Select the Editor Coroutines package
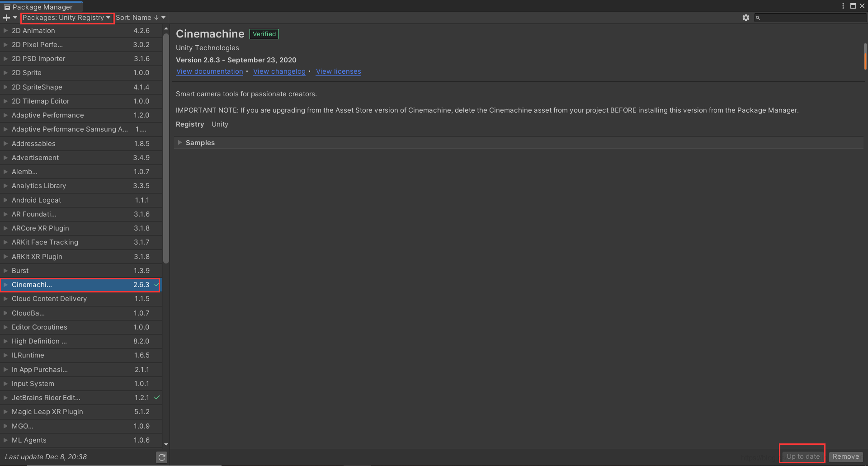This screenshot has width=868, height=466. tap(81, 327)
